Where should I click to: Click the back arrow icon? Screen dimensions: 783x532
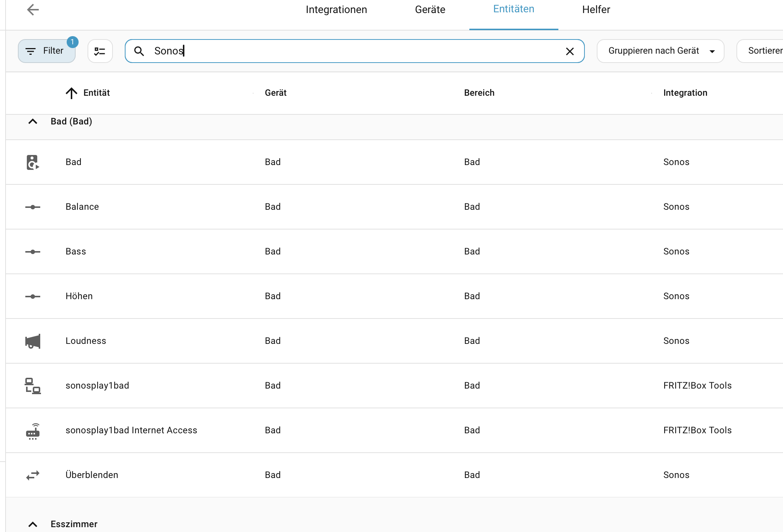coord(33,10)
